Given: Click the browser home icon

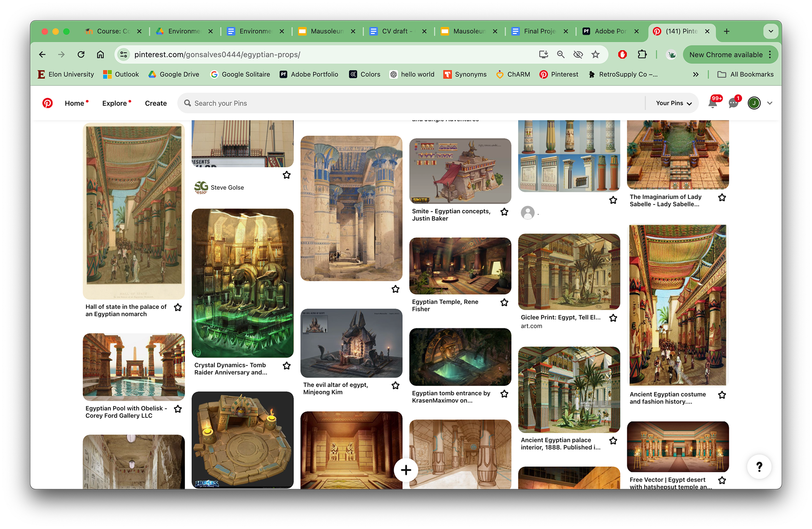Looking at the screenshot, I should pyautogui.click(x=100, y=55).
